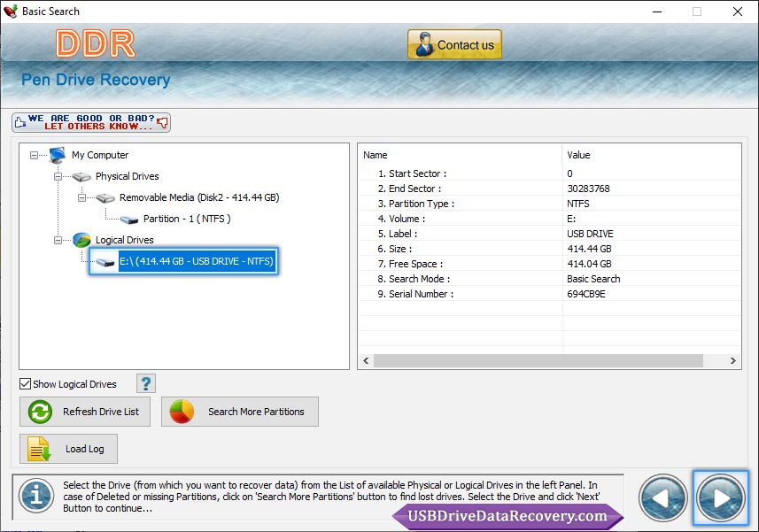Image resolution: width=759 pixels, height=532 pixels.
Task: Select the My Computer monitor icon
Action: (57, 155)
